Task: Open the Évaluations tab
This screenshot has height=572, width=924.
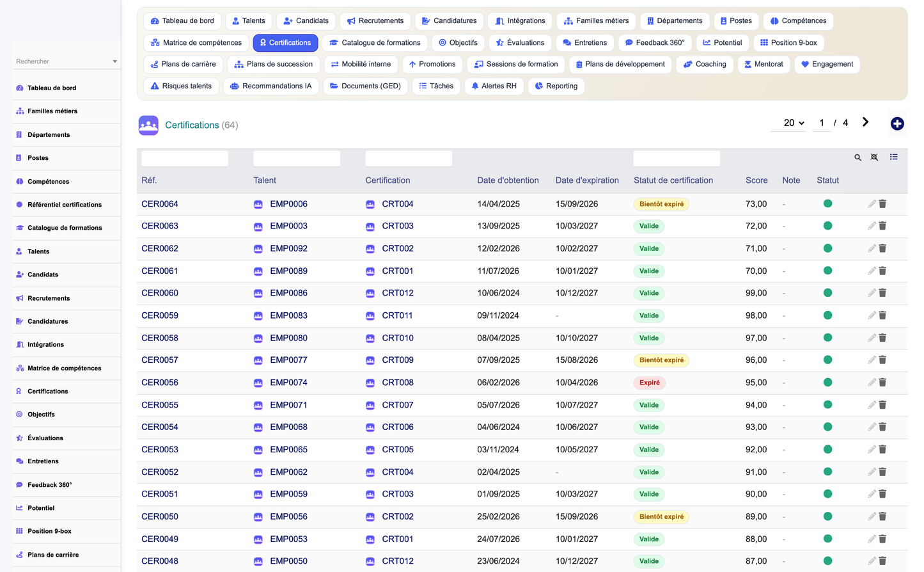Action: coord(521,43)
